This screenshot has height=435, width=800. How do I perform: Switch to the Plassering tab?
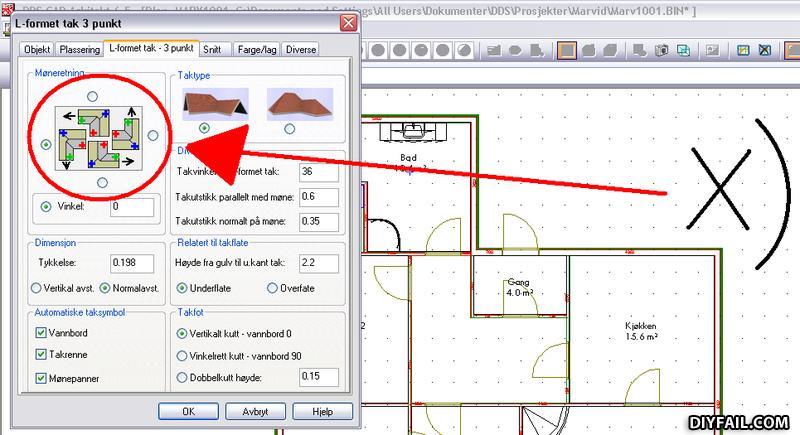point(80,49)
